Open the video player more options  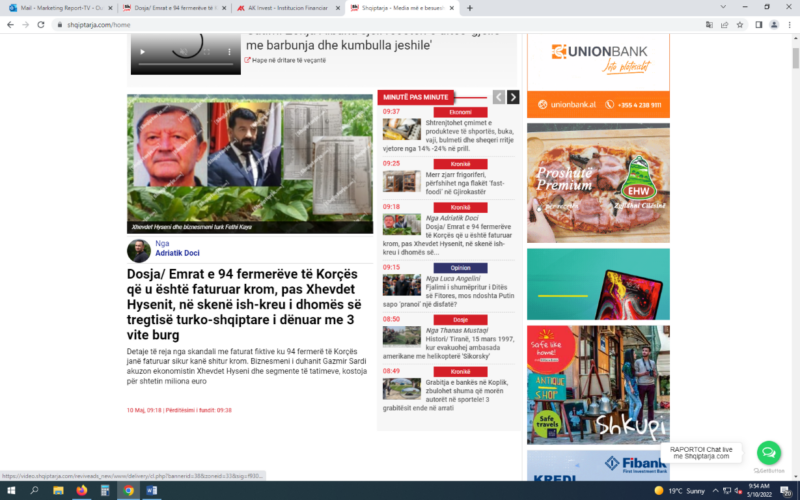pos(229,52)
